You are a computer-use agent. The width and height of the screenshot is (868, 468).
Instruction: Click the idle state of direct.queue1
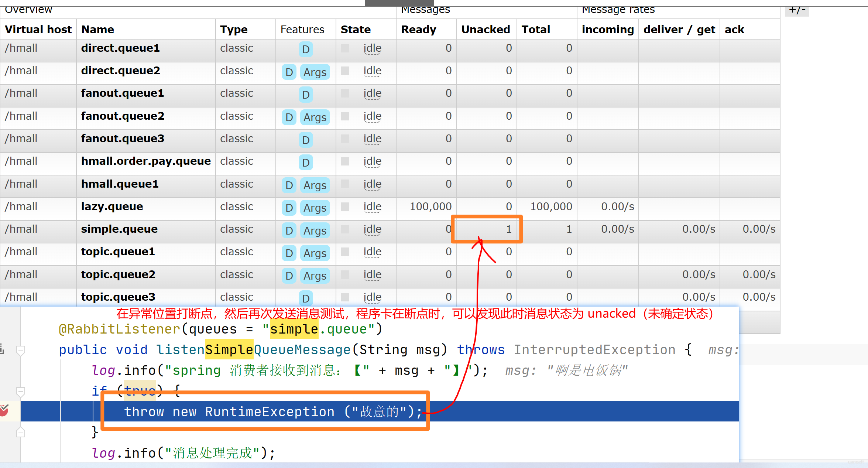coord(372,48)
